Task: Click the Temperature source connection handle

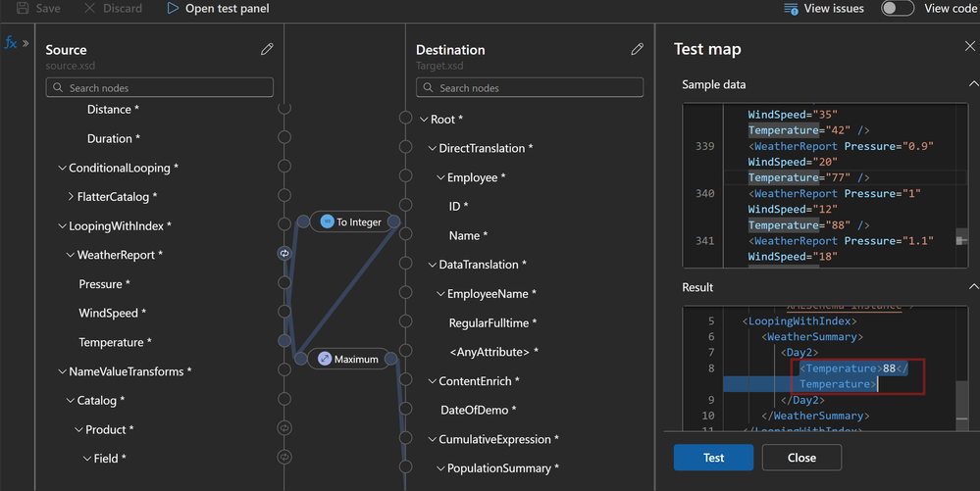Action: pos(284,340)
